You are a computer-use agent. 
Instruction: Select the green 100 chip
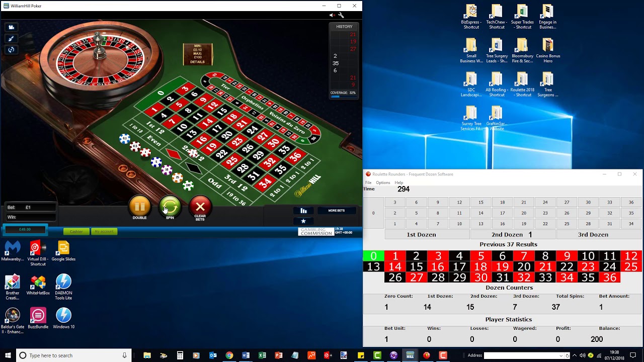[x=188, y=186]
